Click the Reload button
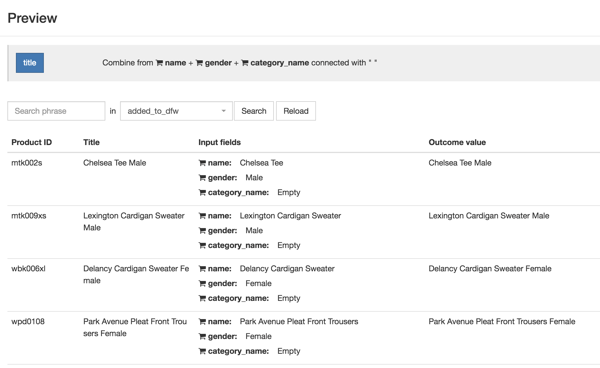Screen dimensions: 600x368 tap(296, 111)
